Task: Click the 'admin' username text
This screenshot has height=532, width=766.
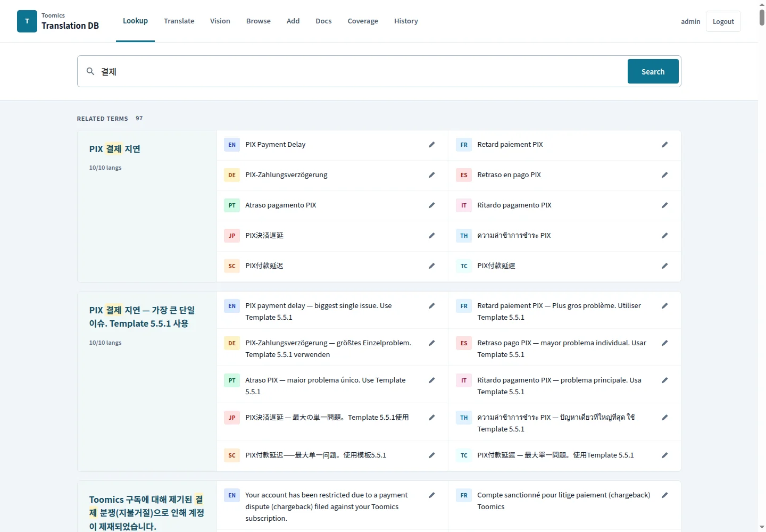Action: click(690, 21)
